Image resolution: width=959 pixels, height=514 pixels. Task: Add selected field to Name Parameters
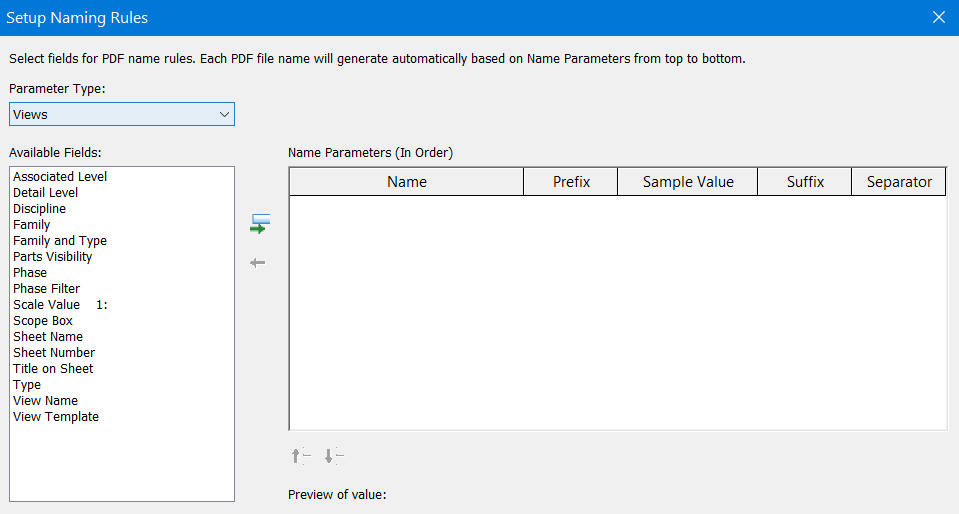coord(260,224)
